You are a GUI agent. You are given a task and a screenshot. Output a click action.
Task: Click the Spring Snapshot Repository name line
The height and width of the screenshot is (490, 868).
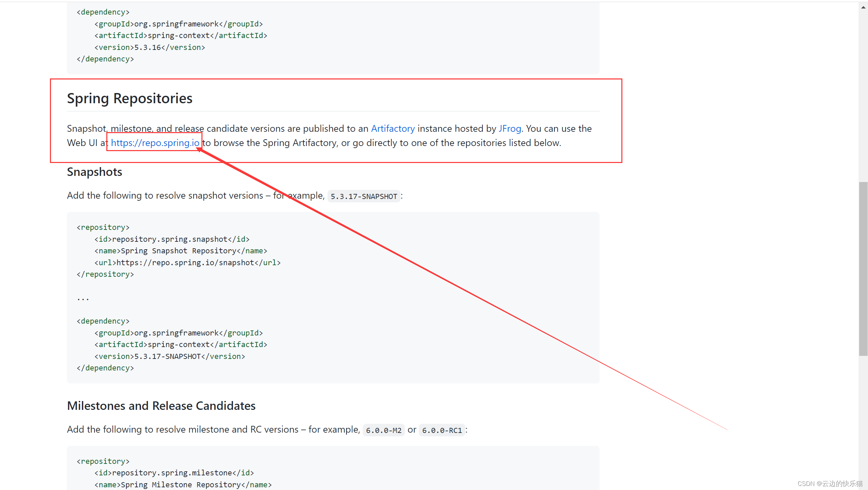pos(181,251)
